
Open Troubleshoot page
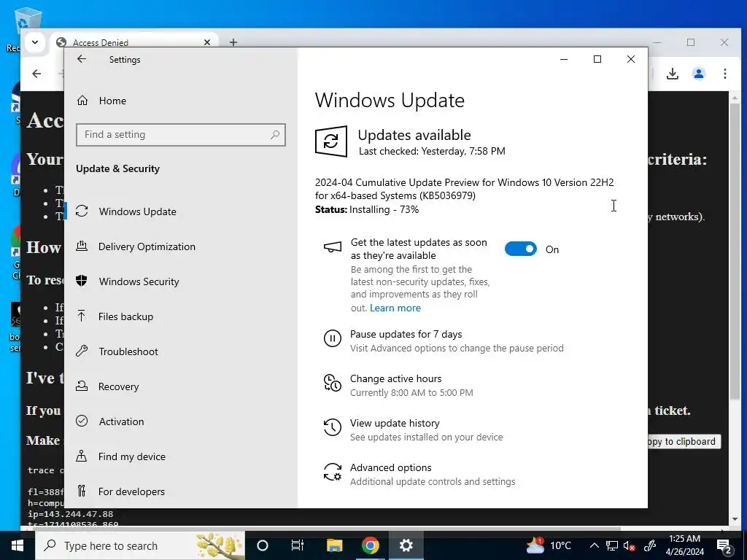click(x=128, y=351)
